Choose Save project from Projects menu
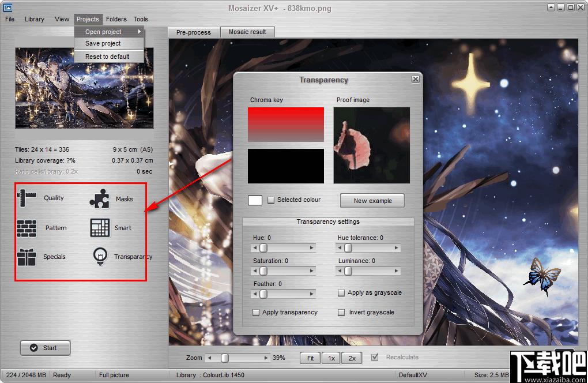The height and width of the screenshot is (383, 588). tap(109, 43)
